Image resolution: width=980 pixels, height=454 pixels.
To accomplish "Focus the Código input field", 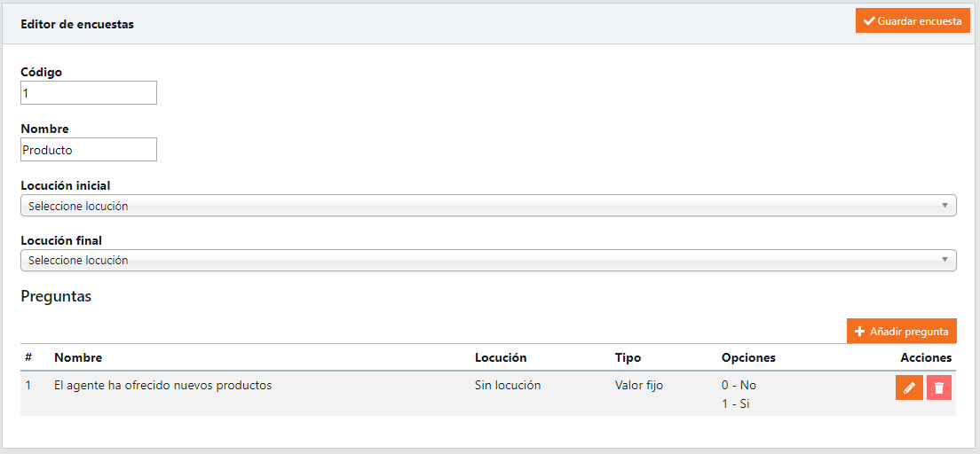I will [x=89, y=93].
